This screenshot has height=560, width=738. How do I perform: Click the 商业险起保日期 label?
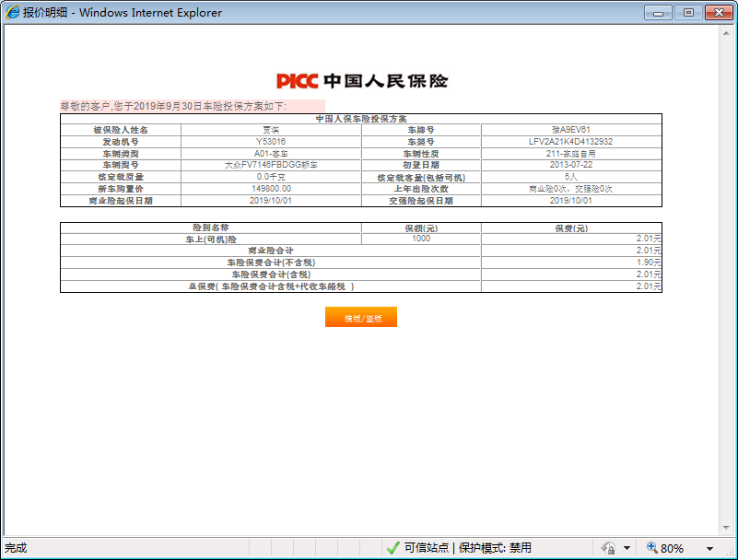[x=121, y=201]
